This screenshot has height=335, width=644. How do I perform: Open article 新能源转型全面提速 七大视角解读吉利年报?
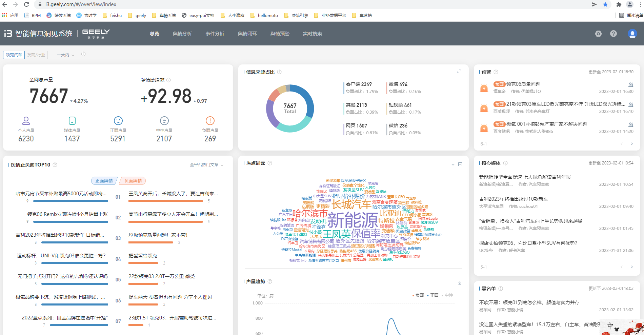[x=525, y=177]
